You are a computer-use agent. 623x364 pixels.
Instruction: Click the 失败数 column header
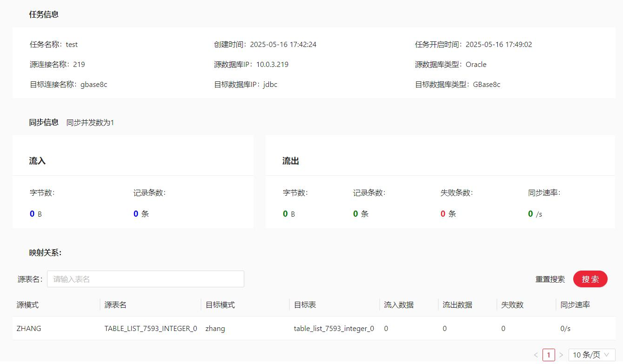pos(512,305)
